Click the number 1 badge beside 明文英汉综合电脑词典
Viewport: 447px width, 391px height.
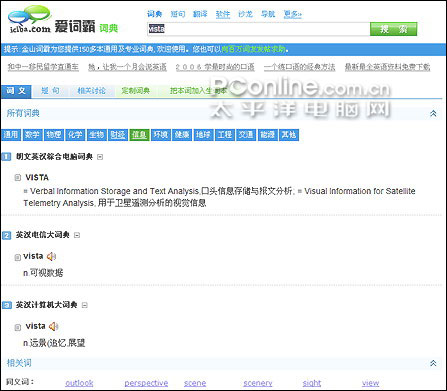[6, 156]
